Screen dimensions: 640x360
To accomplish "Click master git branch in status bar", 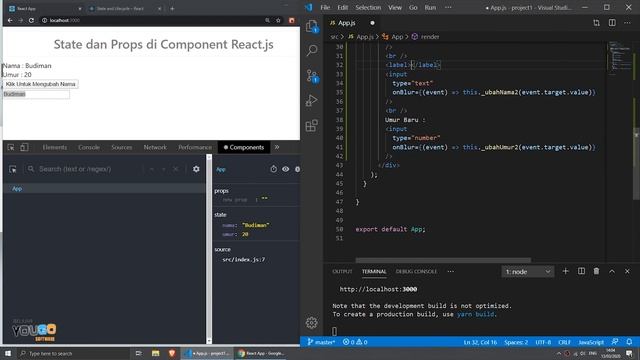I will pyautogui.click(x=321, y=342).
